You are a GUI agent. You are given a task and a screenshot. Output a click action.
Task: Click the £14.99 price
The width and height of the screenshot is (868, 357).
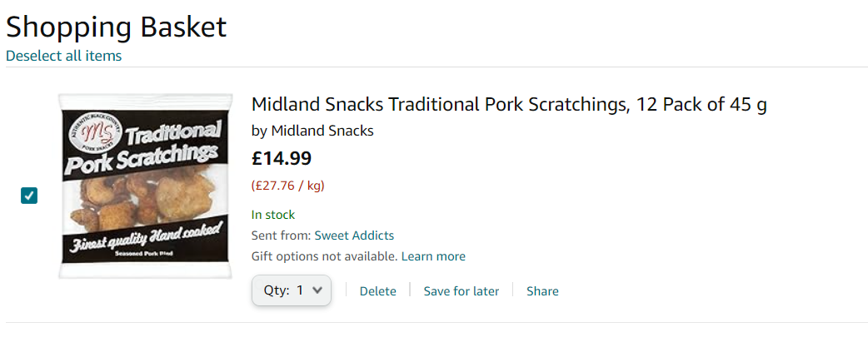[x=282, y=158]
